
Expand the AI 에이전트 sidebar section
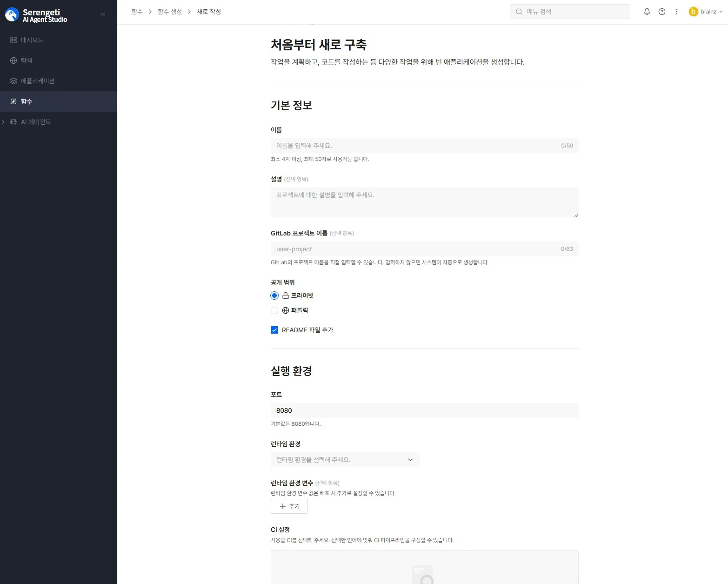tap(4, 122)
